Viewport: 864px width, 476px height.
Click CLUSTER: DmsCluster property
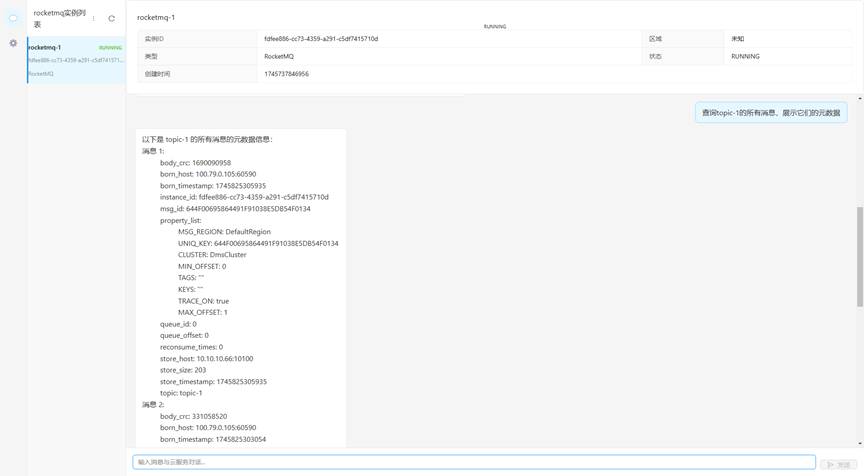212,255
